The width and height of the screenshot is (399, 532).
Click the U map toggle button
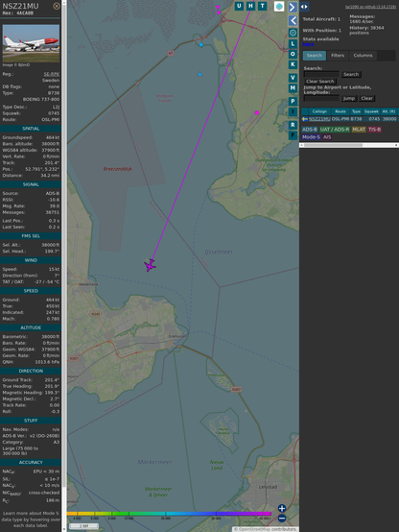239,6
